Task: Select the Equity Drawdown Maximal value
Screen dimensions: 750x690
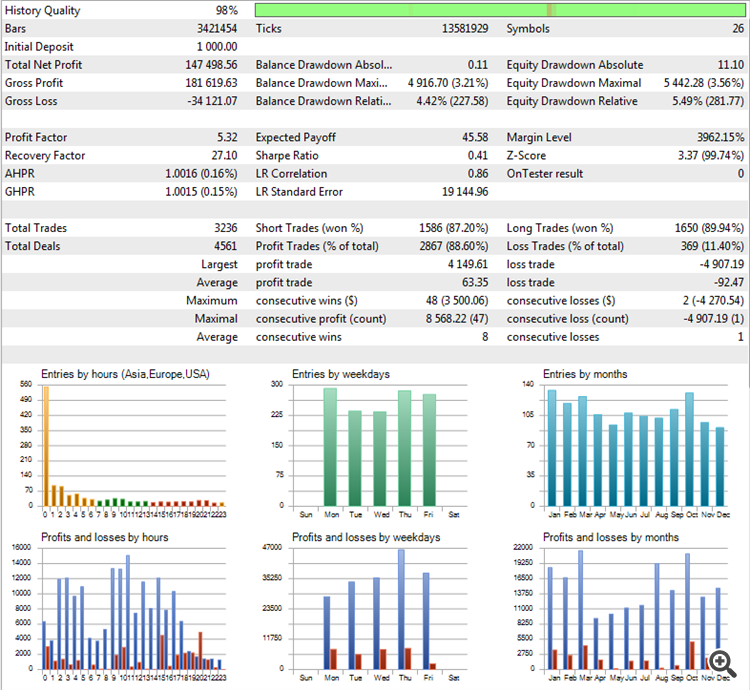Action: (x=704, y=83)
